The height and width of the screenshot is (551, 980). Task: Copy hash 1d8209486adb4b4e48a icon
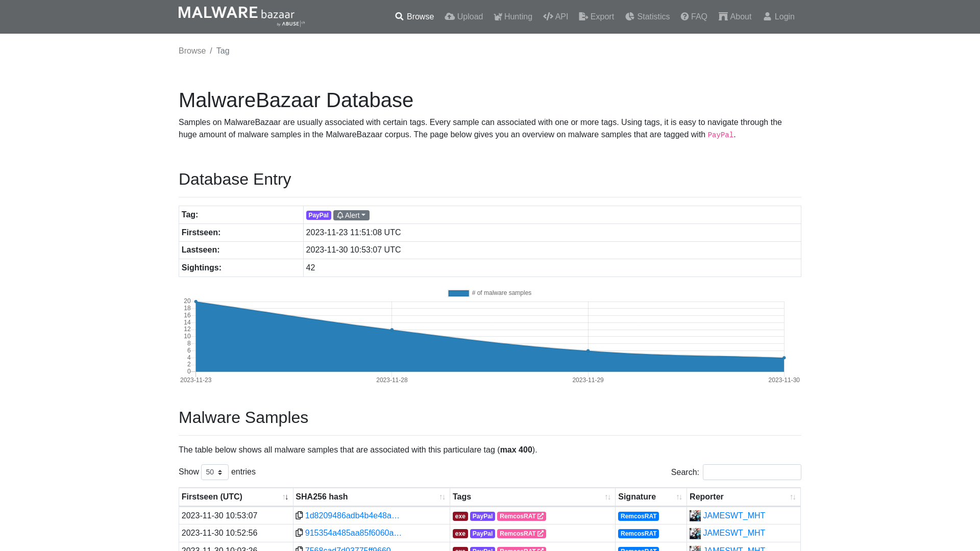tap(299, 515)
